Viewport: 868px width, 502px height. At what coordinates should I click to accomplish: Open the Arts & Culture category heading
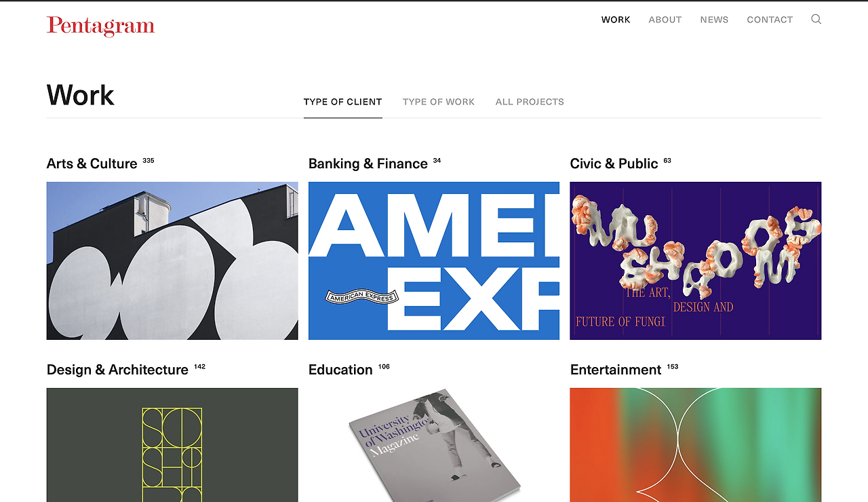tap(92, 163)
